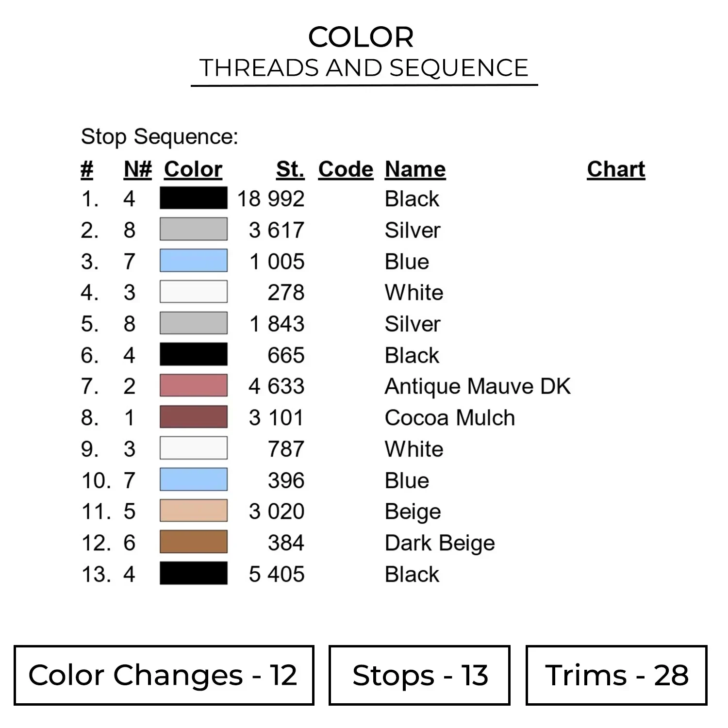Select the Silver swatch in row 2
The image size is (728, 728).
pyautogui.click(x=194, y=229)
